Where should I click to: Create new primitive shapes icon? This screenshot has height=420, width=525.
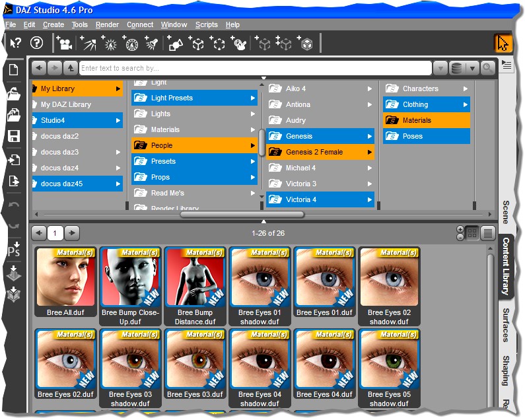pyautogui.click(x=176, y=43)
